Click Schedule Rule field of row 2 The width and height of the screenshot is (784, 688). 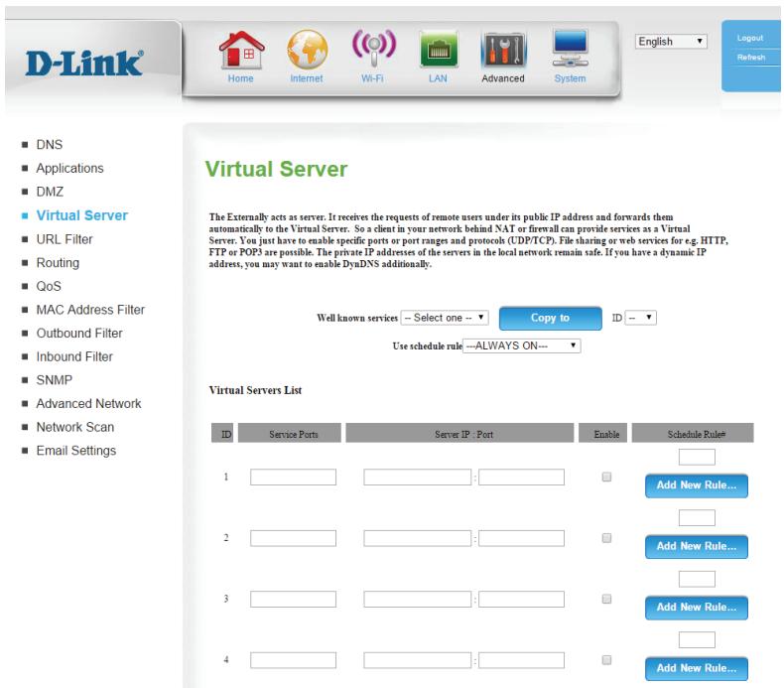click(697, 518)
